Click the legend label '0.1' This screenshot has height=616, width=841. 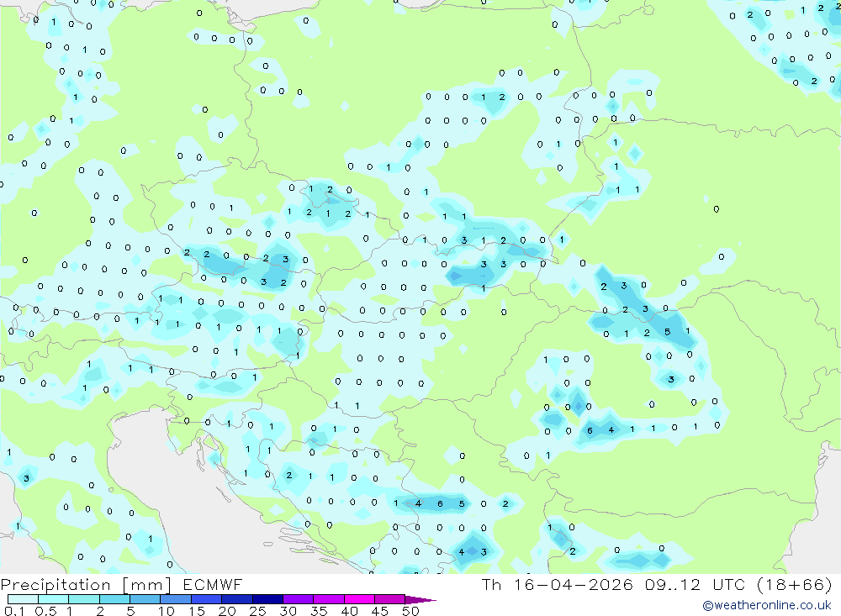14,611
